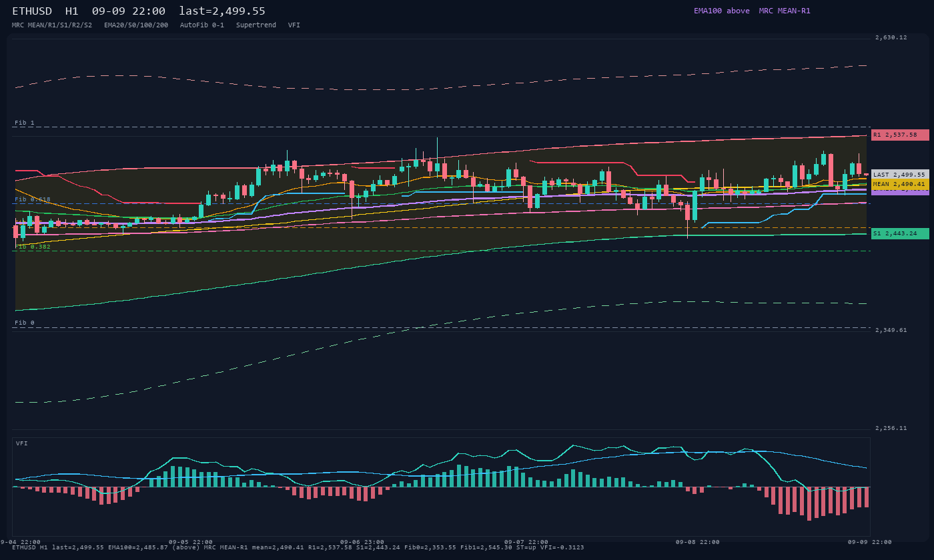Screen dimensions: 934x560
Task: Click the AutoFib 0-1 indicator label
Action: [202, 25]
